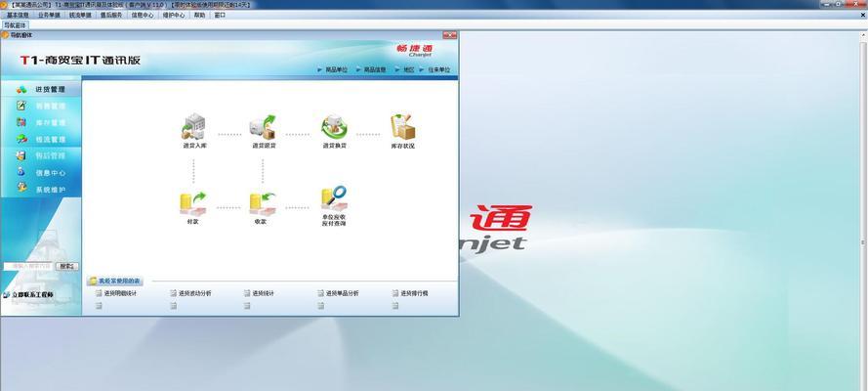Open the 售后服务 menu

(111, 15)
